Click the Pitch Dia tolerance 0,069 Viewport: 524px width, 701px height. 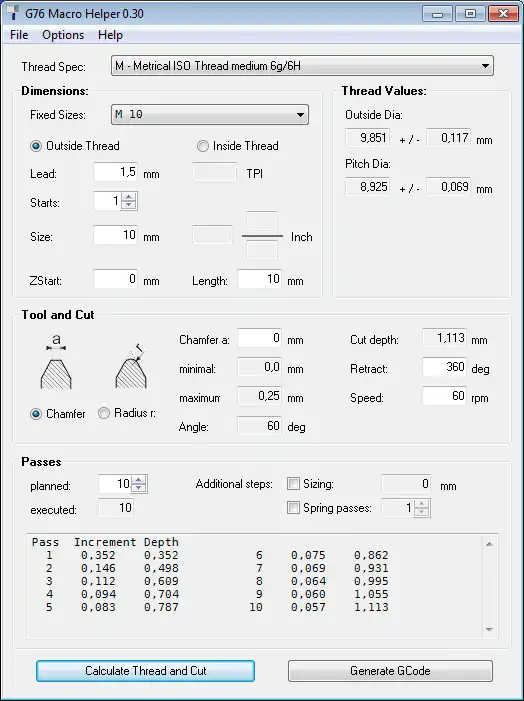pos(448,186)
